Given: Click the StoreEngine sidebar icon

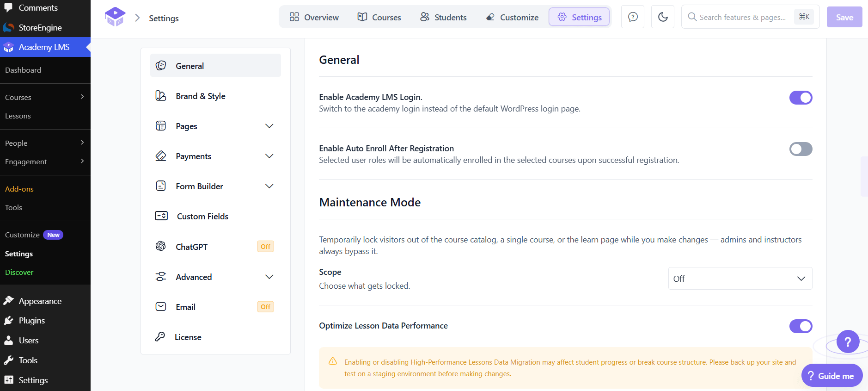Looking at the screenshot, I should [x=8, y=27].
